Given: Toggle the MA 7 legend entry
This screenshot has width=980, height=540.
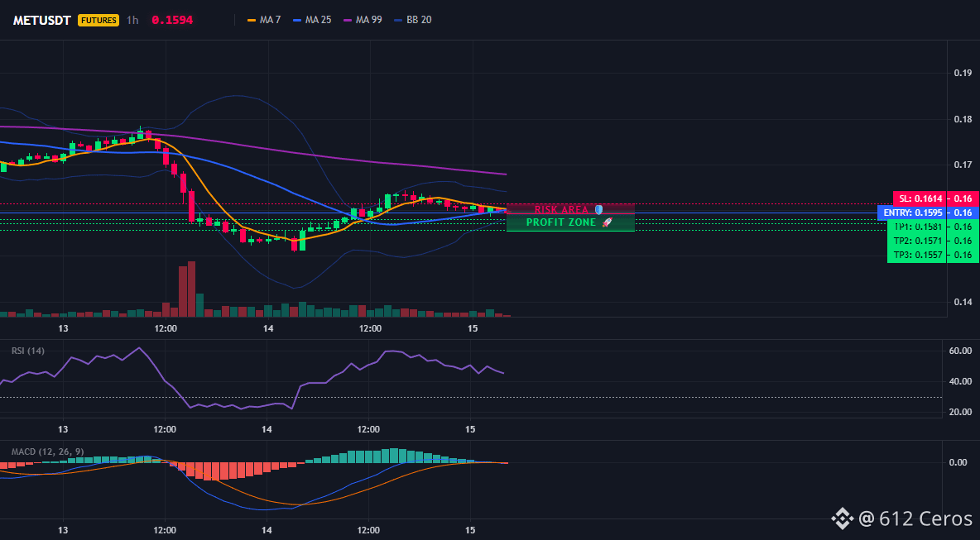Looking at the screenshot, I should tap(264, 20).
